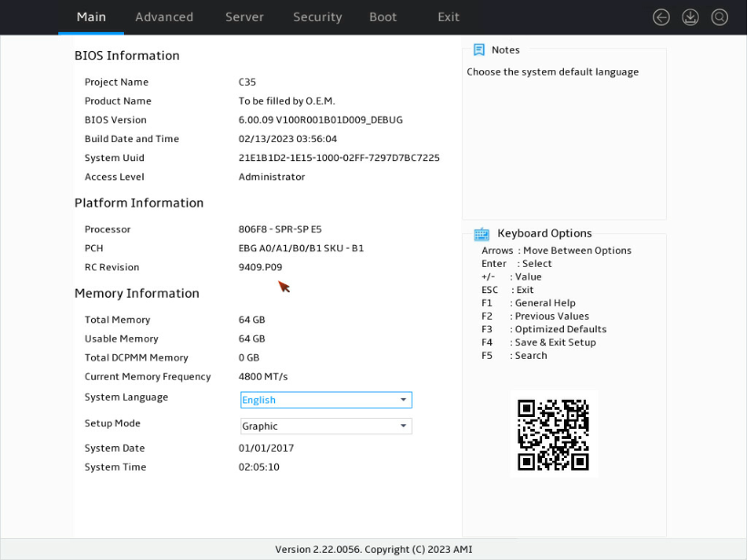Click the System Language label
Viewport: 748px width, 560px height.
(x=127, y=397)
